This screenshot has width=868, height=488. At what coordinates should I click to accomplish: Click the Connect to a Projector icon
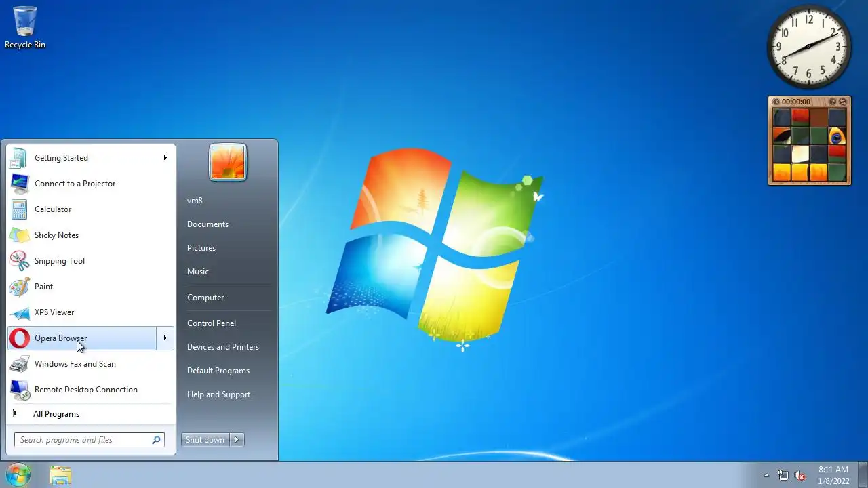pyautogui.click(x=19, y=184)
